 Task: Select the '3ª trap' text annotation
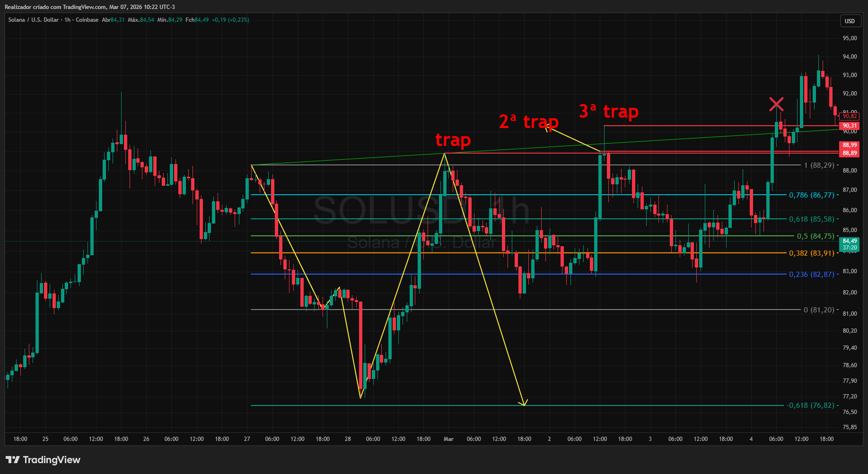pos(609,112)
